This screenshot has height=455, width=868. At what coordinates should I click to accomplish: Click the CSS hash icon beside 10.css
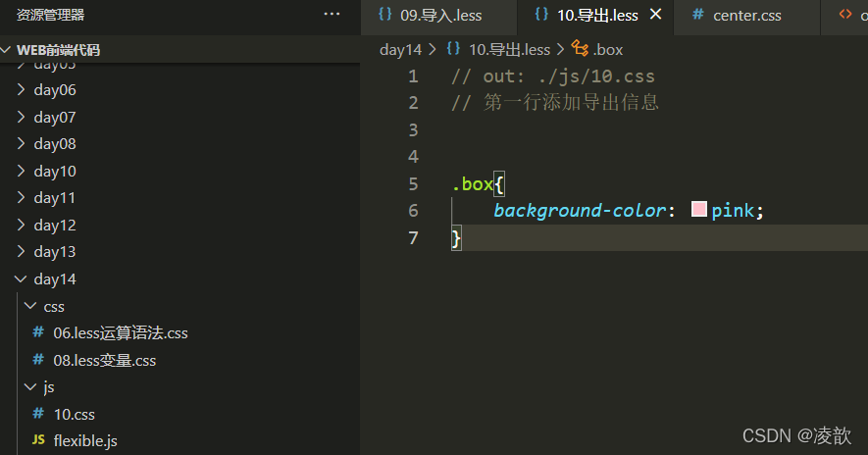[38, 414]
